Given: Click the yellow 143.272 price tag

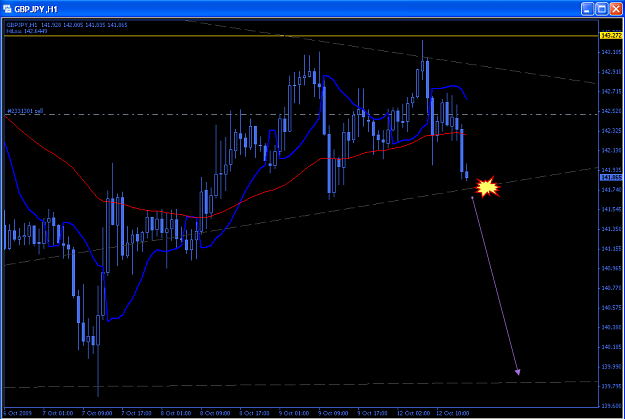Looking at the screenshot, I should [611, 36].
